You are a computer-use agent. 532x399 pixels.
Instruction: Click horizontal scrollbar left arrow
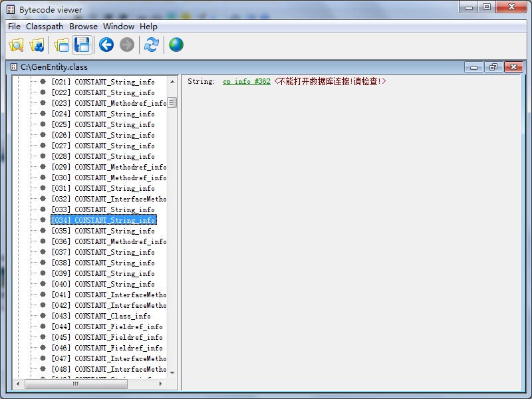tap(18, 384)
